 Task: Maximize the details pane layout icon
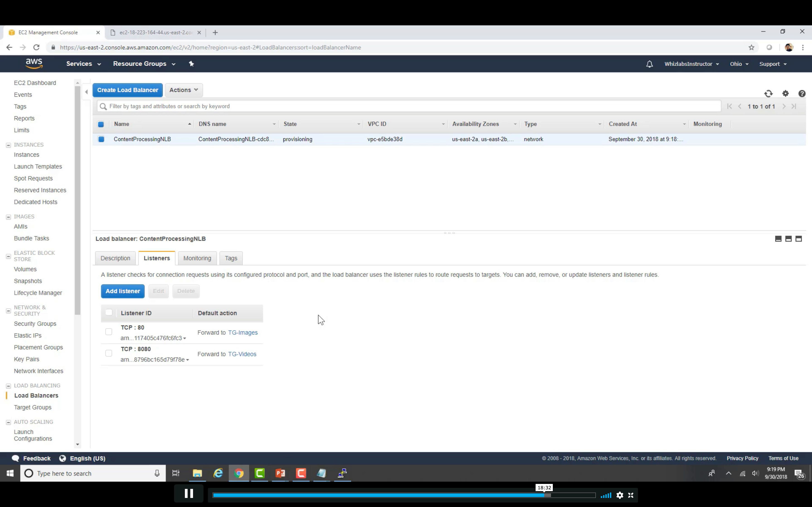[x=799, y=239]
